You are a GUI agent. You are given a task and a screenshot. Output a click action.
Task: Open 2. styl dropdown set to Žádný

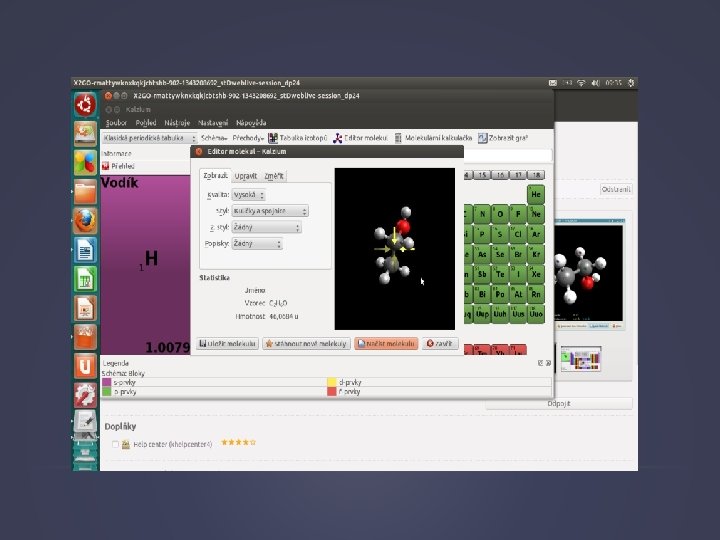[266, 227]
